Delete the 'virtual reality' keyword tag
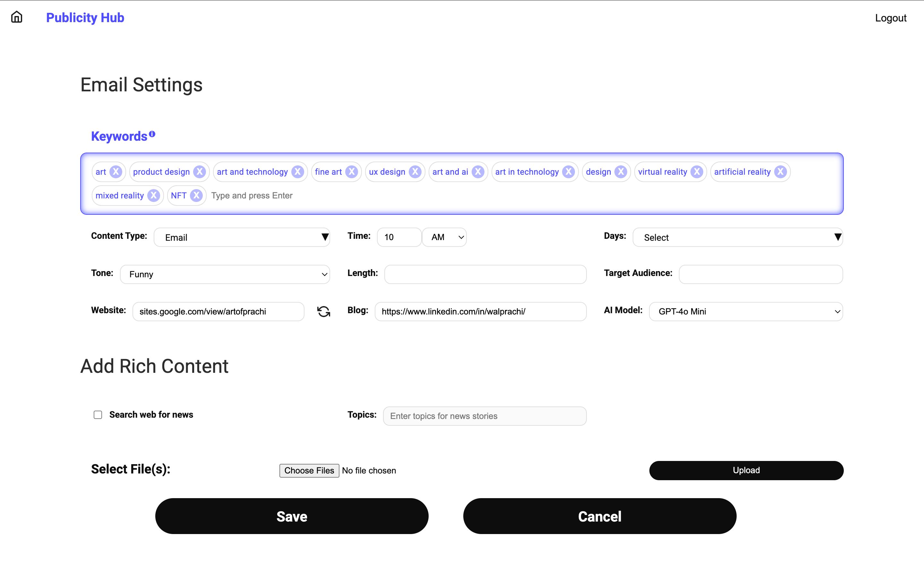Screen dimensions: 924x577 click(x=697, y=172)
